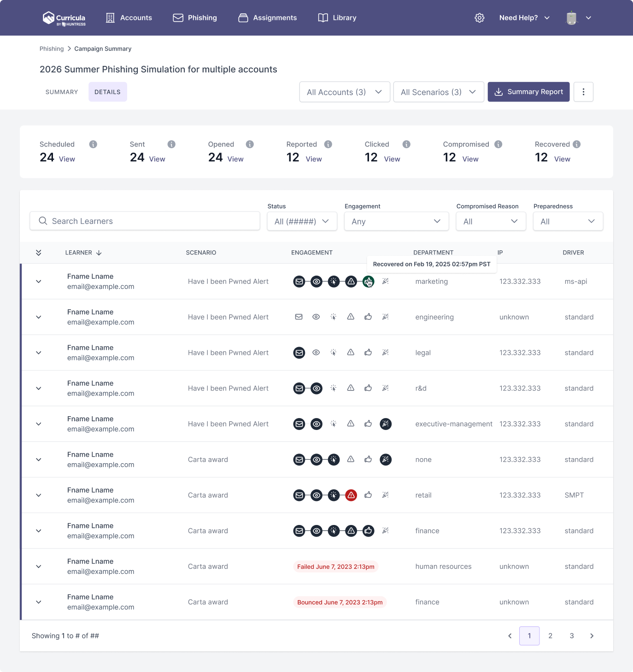Select the Details tab
The height and width of the screenshot is (672, 633).
pos(108,92)
